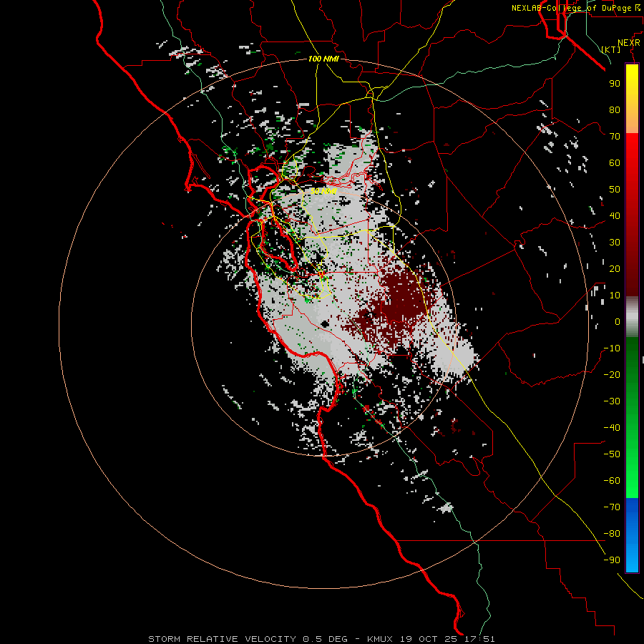Screen dimensions: 644x644
Task: Click the 90 value on velocity scale
Action: (x=615, y=84)
